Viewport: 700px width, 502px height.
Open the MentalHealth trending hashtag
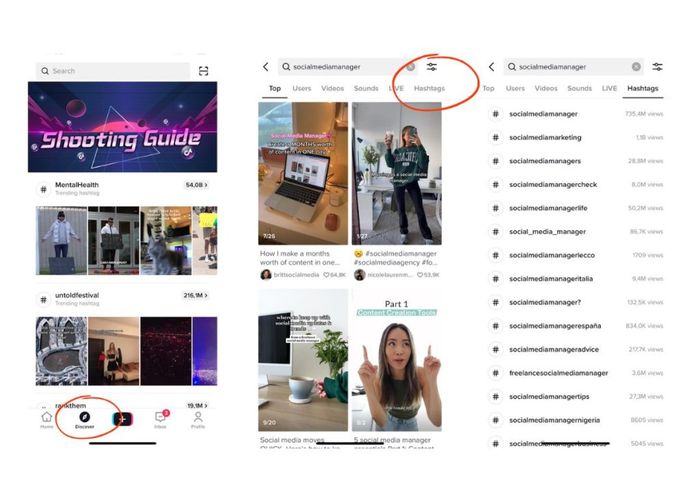click(77, 184)
